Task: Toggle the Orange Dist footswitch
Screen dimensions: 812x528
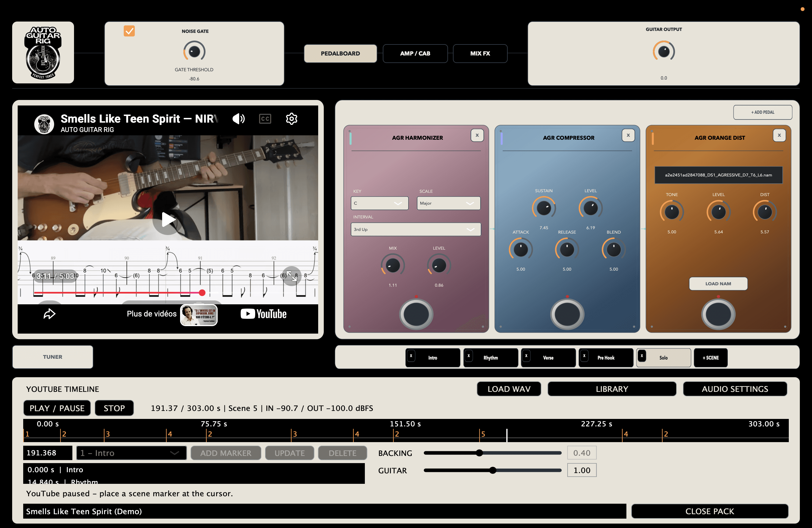Action: 718,314
